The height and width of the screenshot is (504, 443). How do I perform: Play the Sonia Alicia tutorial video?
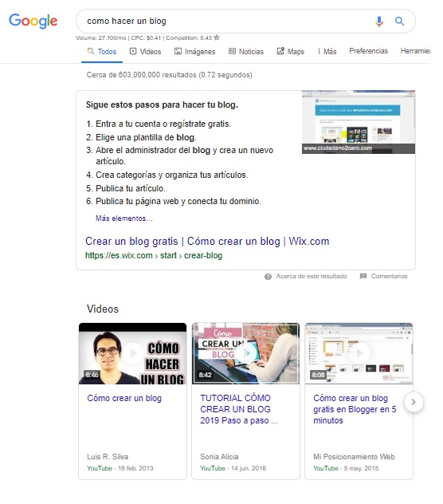245,353
